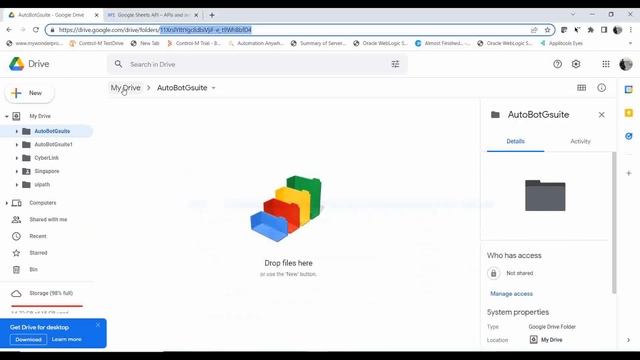
Task: Hide the side panel chevron
Action: tap(628, 340)
